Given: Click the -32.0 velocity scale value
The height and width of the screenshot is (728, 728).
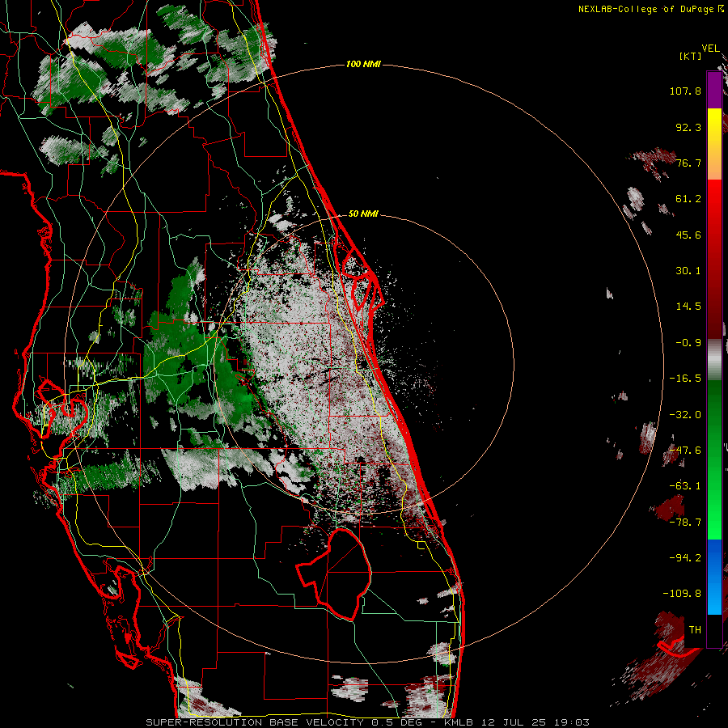Looking at the screenshot, I should 685,415.
